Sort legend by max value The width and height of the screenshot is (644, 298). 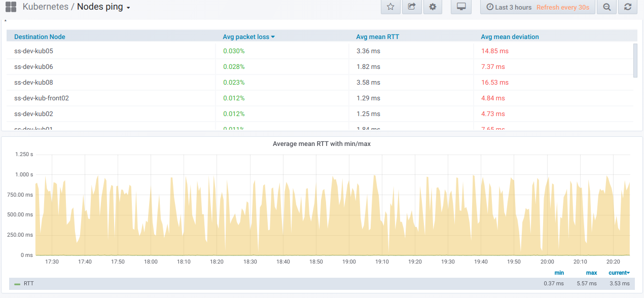(x=591, y=273)
